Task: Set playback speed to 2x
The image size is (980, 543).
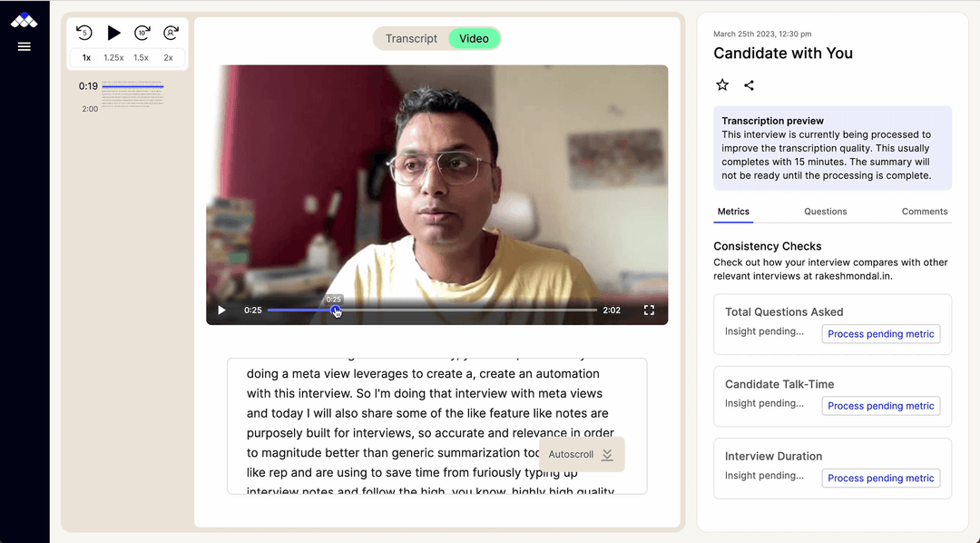Action: click(x=167, y=56)
